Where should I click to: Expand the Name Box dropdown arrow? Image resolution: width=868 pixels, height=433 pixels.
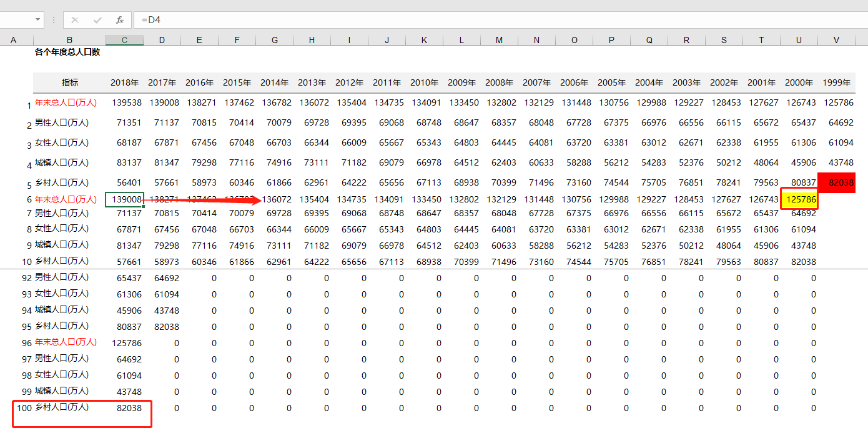coord(37,20)
